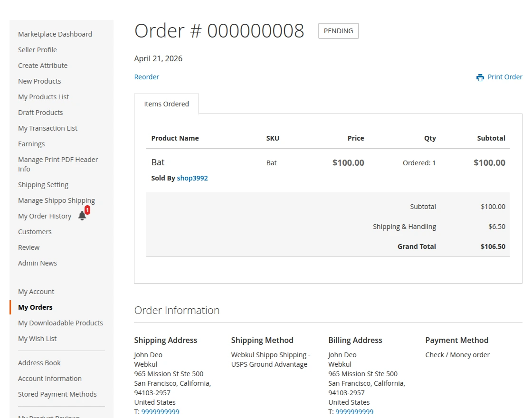
Task: Open My Wish List
Action: pos(38,339)
